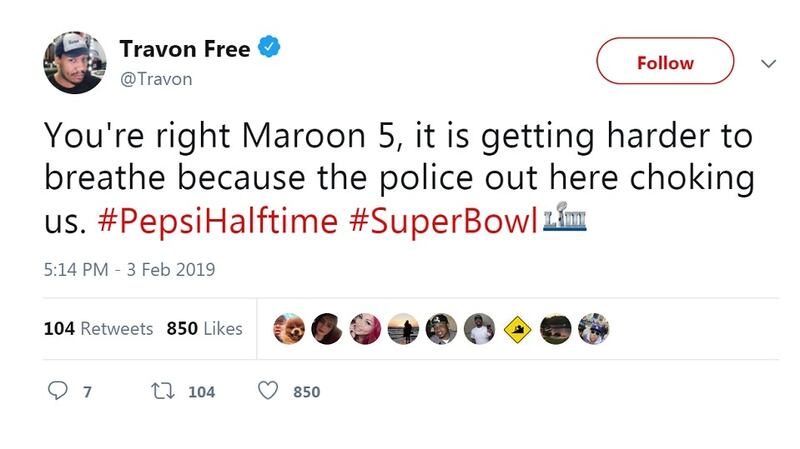Click the blue verified badge
Screen dimensions: 800x449
coord(269,47)
